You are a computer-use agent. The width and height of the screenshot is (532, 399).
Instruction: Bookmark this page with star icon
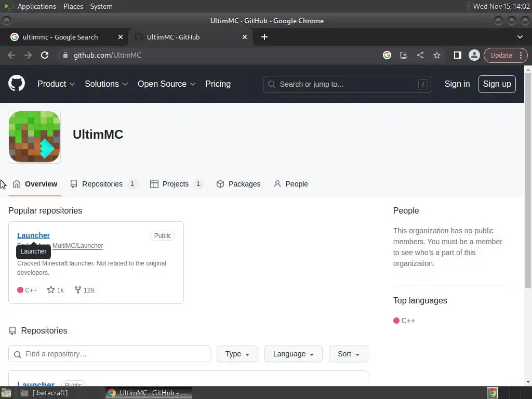436,55
